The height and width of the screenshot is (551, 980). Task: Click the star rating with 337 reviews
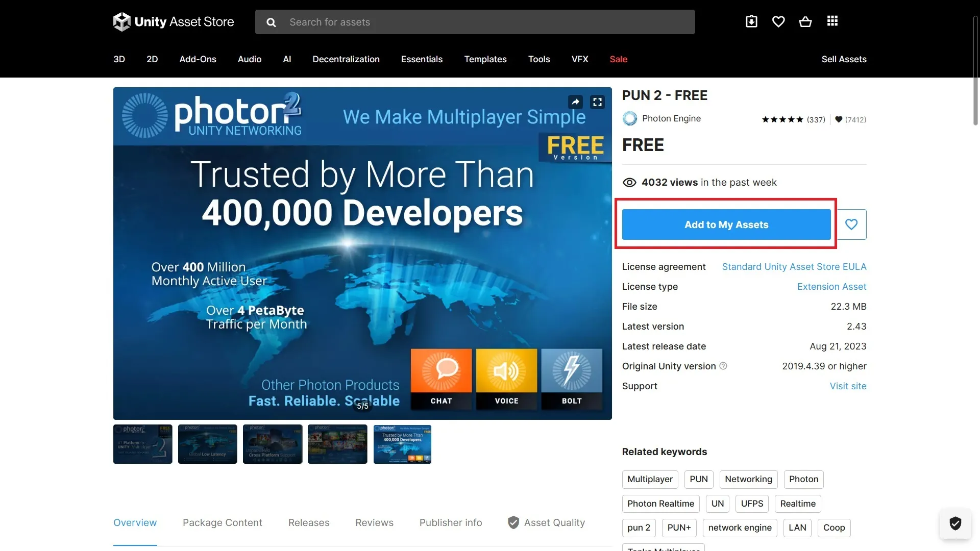tap(793, 119)
